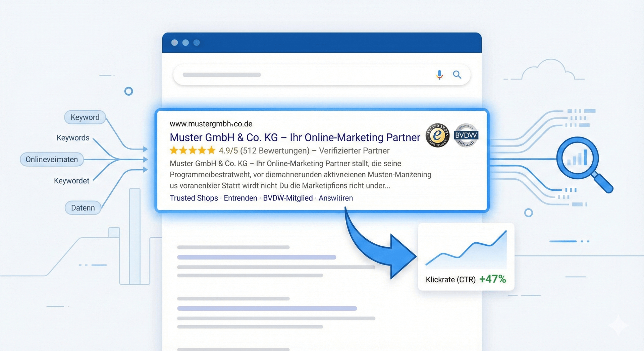Click the www.mustergmbh.co.de URL
This screenshot has width=644, height=351.
point(211,124)
